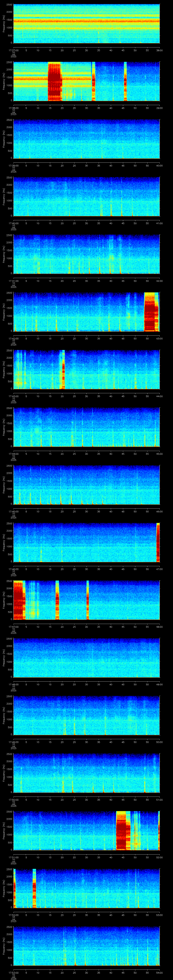Click the 46:00 end time label
This screenshot has height=980, width=173.
point(159,511)
